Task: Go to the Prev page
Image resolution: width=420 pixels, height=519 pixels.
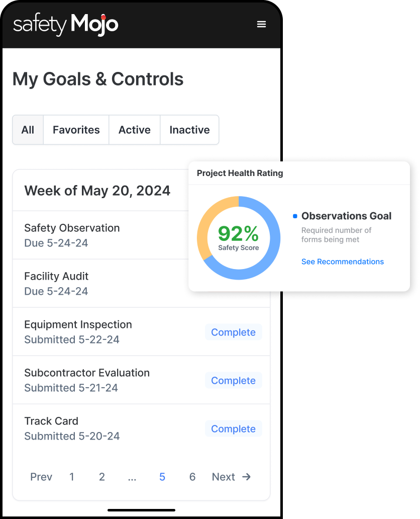Action: [x=41, y=477]
